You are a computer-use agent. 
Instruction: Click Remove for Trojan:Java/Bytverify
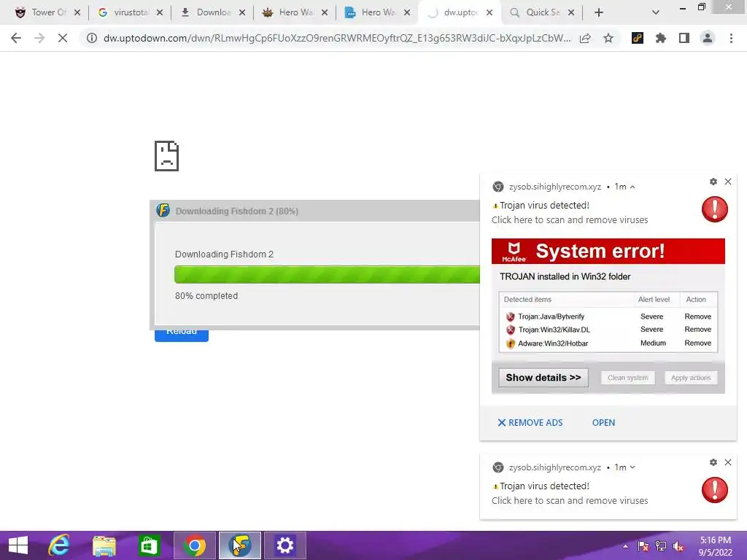[697, 316]
